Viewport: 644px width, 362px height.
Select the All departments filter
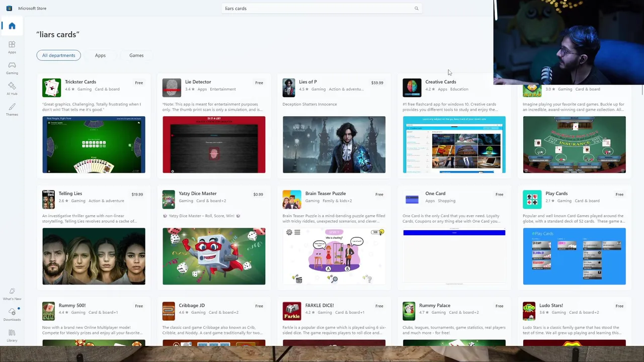58,55
